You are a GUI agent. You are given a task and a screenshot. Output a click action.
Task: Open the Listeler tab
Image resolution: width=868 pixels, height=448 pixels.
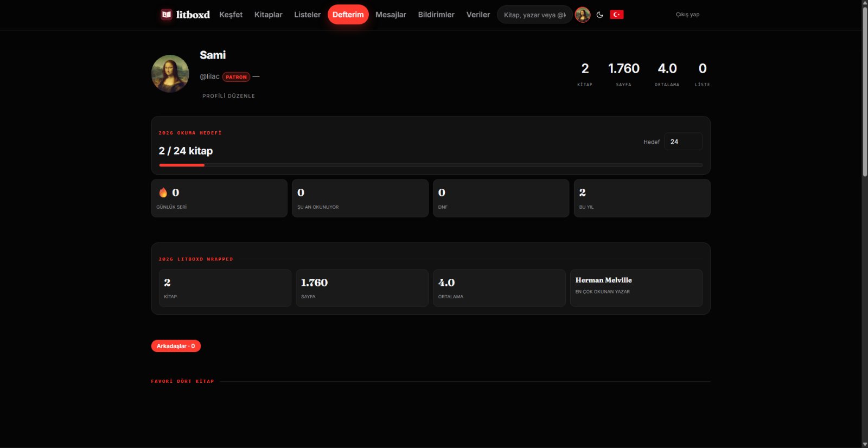[x=307, y=15]
